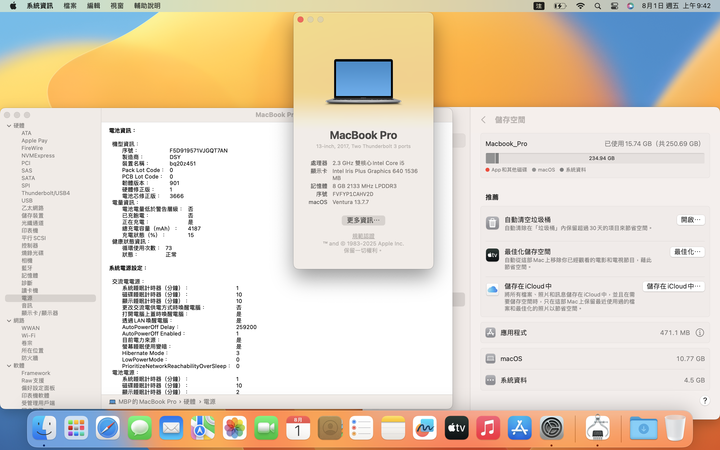Click the 最佳化… button

[687, 252]
